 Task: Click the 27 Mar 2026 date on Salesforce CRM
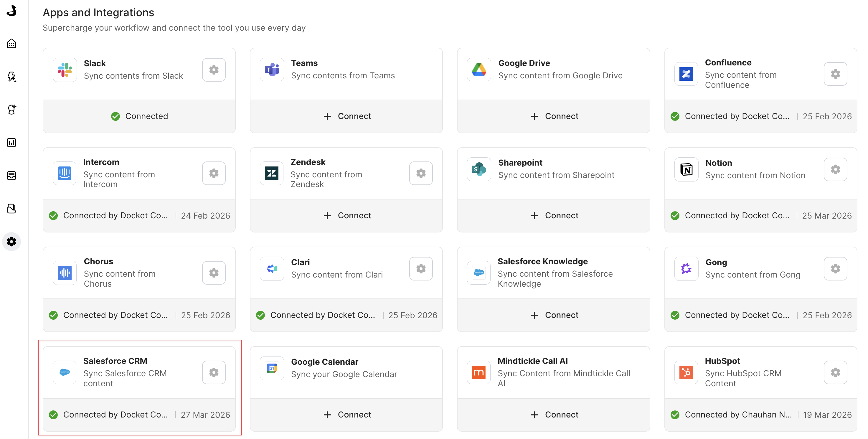205,415
